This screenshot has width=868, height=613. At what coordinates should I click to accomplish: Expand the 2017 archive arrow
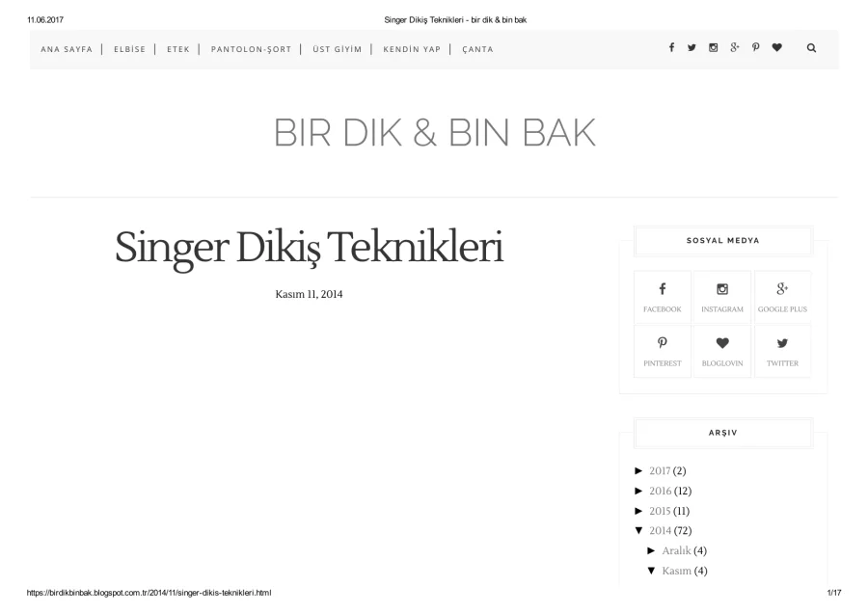point(638,470)
